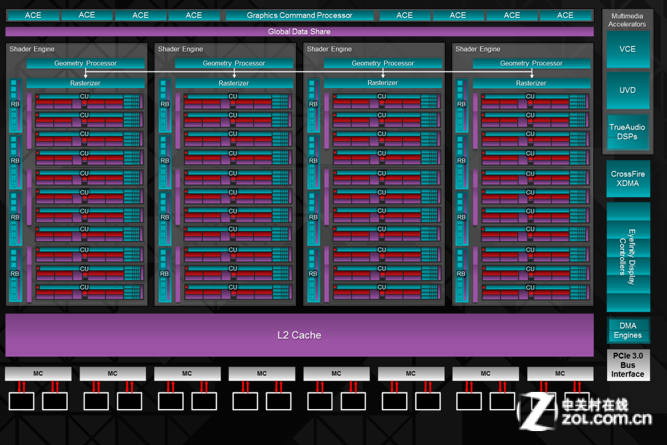This screenshot has width=667, height=445.
Task: Select the VCE multimedia block
Action: point(627,50)
